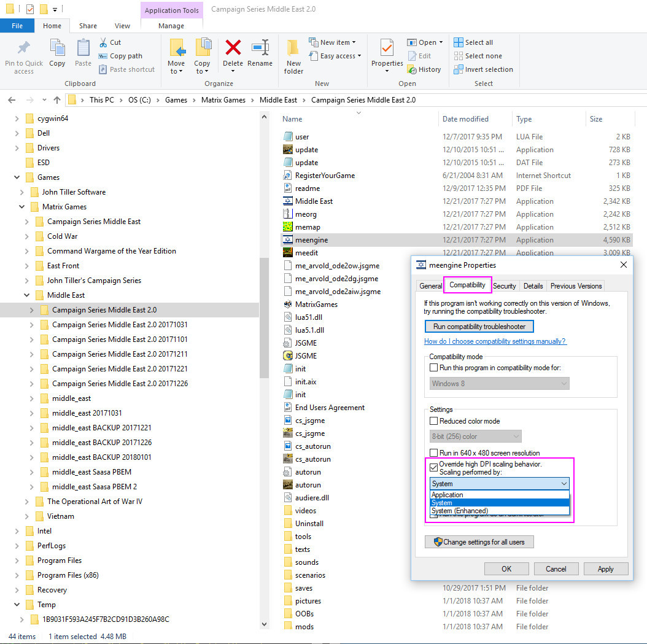Select the readme PDF file
647x644 pixels.
tap(308, 188)
